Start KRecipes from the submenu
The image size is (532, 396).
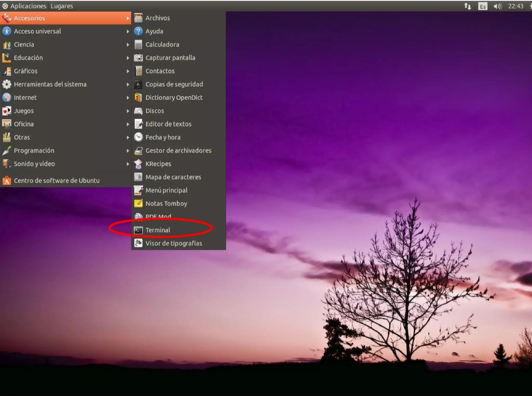(158, 164)
